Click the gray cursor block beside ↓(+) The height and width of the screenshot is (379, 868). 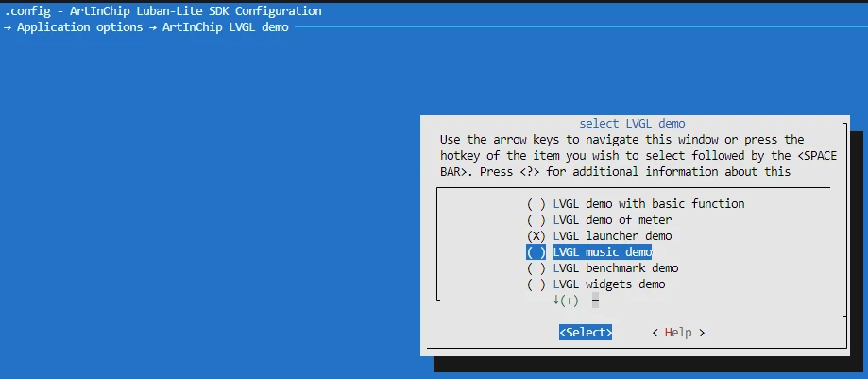coord(595,301)
